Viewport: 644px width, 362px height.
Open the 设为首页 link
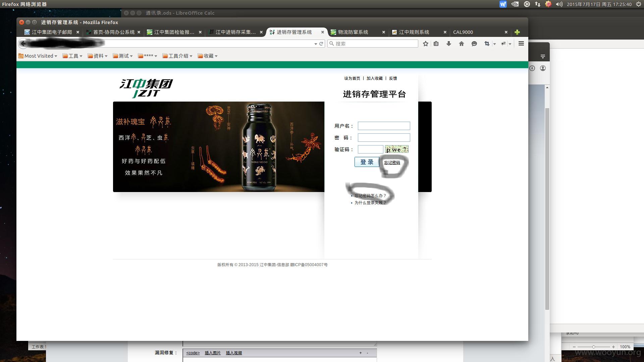pos(352,78)
